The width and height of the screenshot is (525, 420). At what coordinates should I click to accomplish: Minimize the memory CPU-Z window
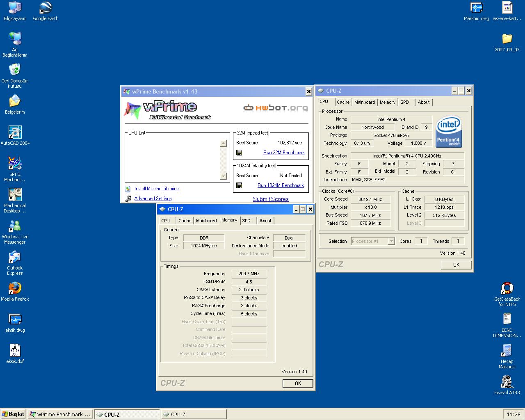(296, 209)
